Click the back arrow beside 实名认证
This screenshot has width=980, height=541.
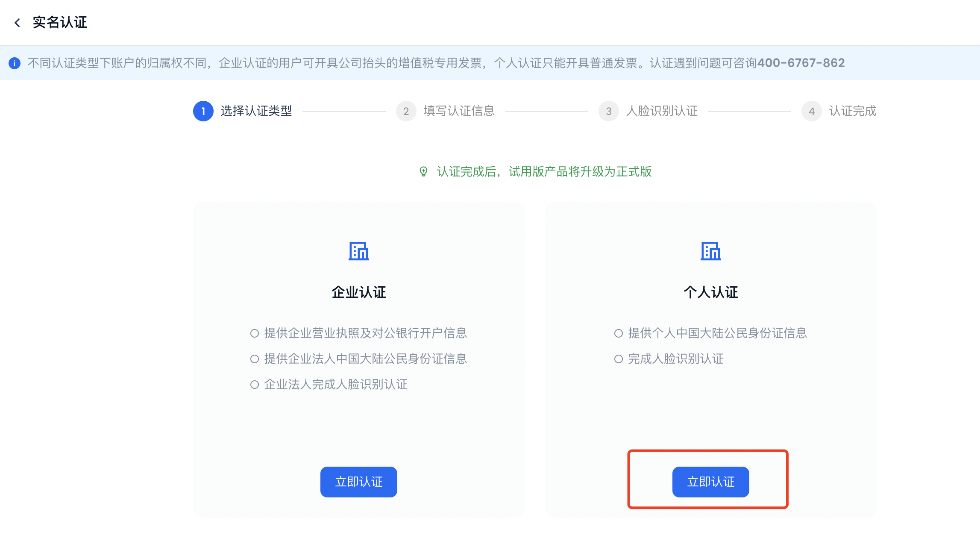click(x=18, y=23)
